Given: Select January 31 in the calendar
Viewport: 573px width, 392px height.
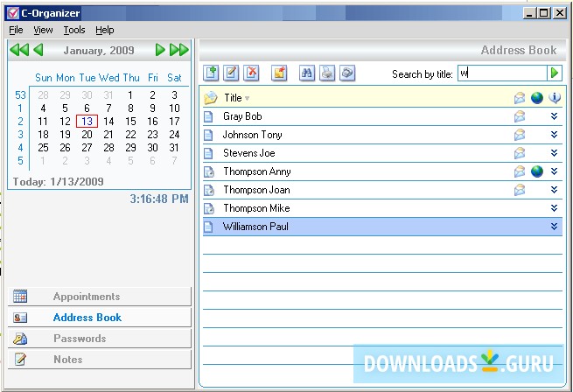Looking at the screenshot, I should coord(174,148).
